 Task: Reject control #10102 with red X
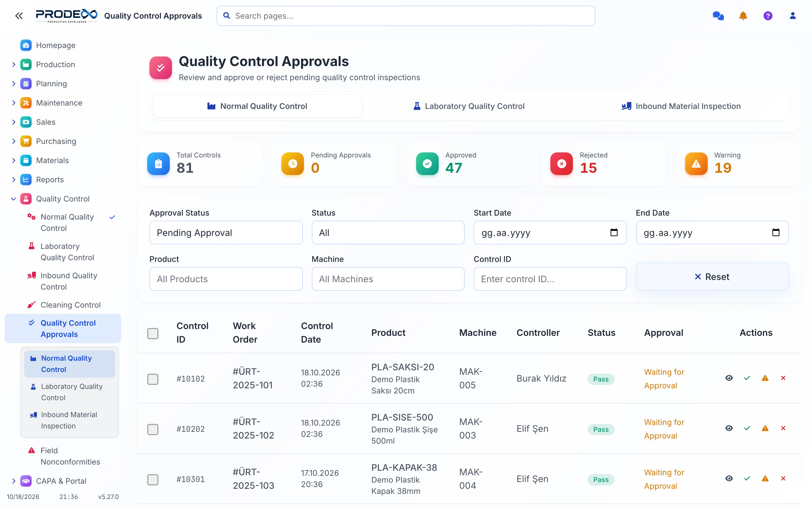[783, 378]
